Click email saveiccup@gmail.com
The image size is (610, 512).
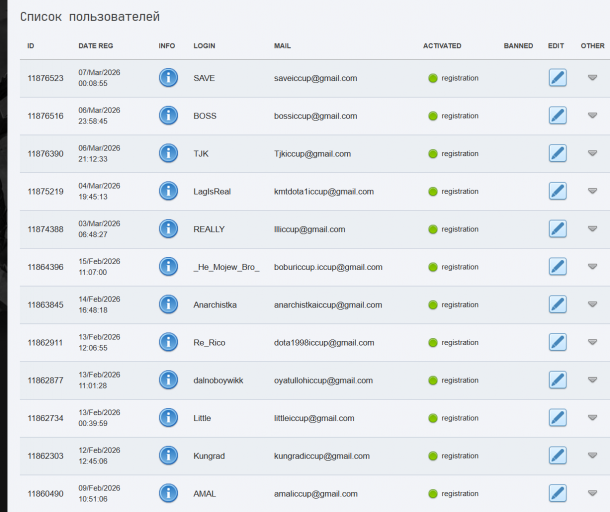click(x=315, y=78)
